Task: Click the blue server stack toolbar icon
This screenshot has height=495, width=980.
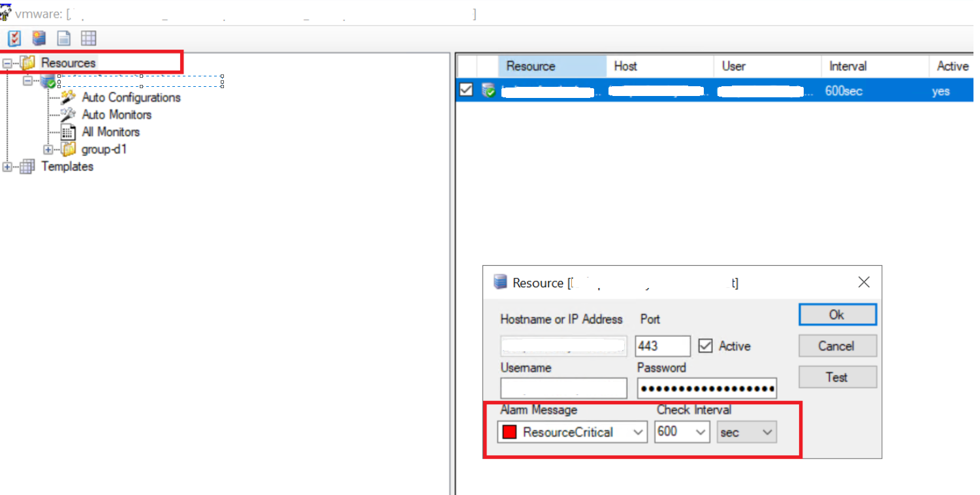Action: coord(39,38)
